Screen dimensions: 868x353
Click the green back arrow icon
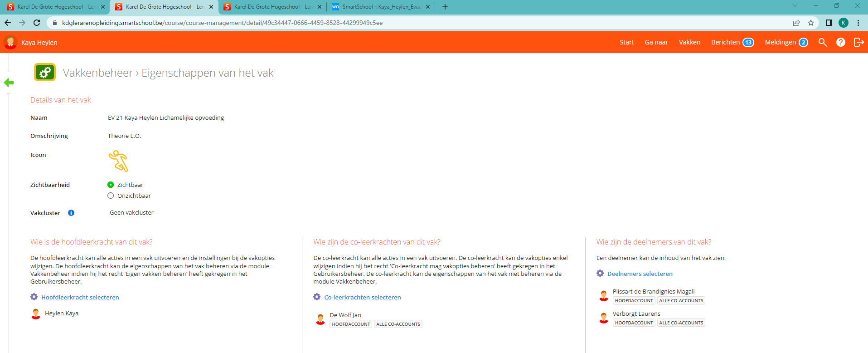point(9,83)
